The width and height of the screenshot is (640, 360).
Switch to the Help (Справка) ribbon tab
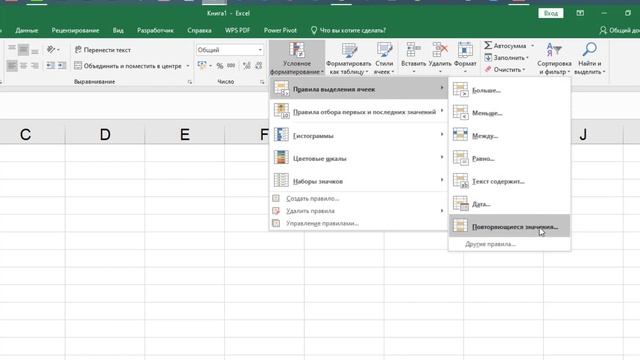pos(199,30)
